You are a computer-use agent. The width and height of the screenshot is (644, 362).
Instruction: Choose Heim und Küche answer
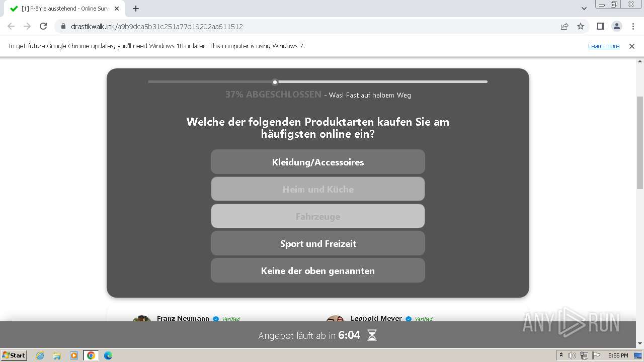[x=318, y=189]
